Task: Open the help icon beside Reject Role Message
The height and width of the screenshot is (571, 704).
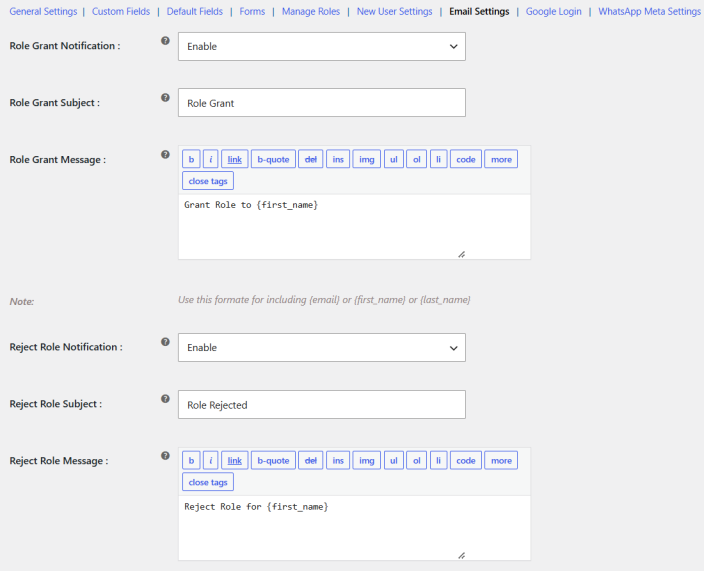Action: pos(165,456)
